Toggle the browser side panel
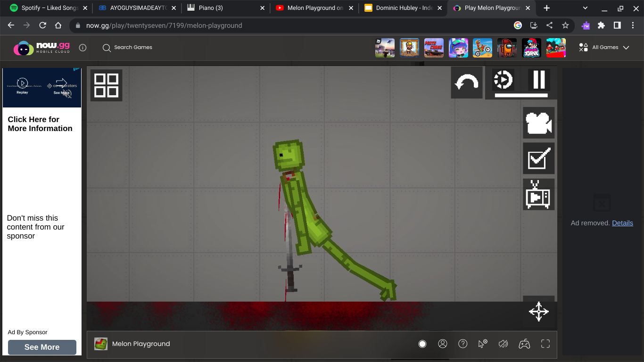 coord(617,25)
